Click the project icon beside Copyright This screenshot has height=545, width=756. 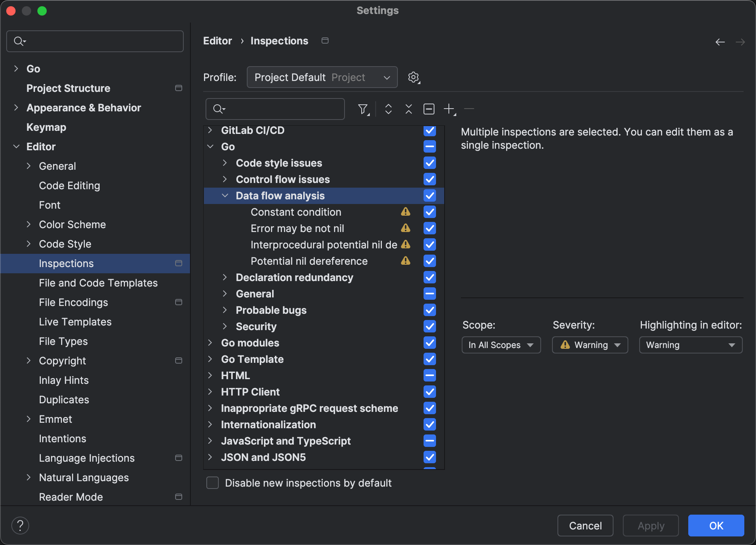tap(179, 360)
